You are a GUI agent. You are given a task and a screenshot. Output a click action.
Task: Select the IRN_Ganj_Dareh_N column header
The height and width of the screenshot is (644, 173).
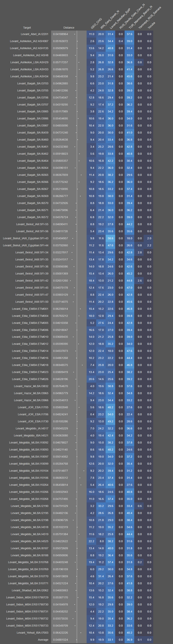pyautogui.click(x=110, y=20)
